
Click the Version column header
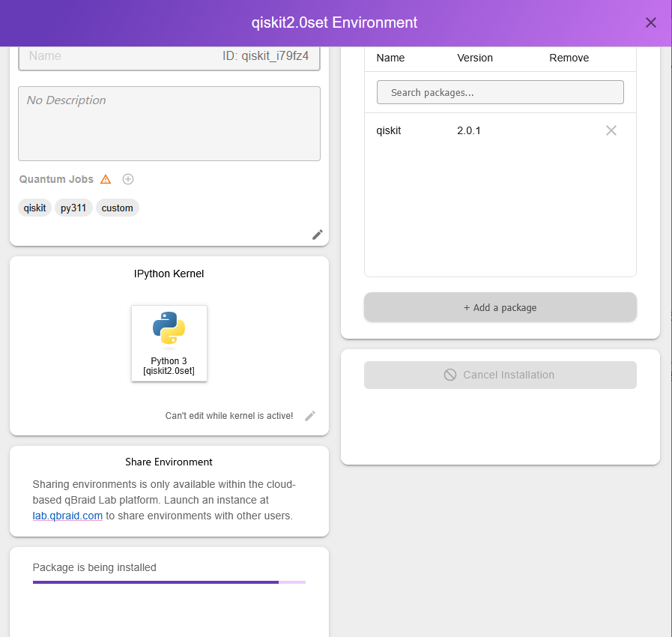475,58
